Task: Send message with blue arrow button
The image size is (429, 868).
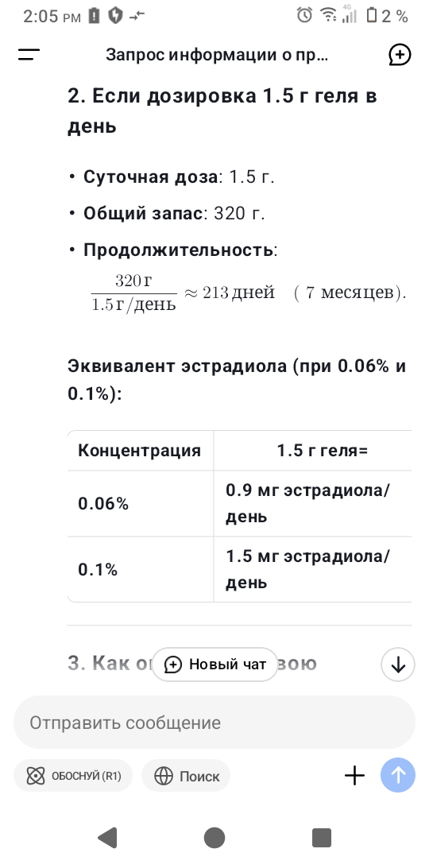Action: 398,775
